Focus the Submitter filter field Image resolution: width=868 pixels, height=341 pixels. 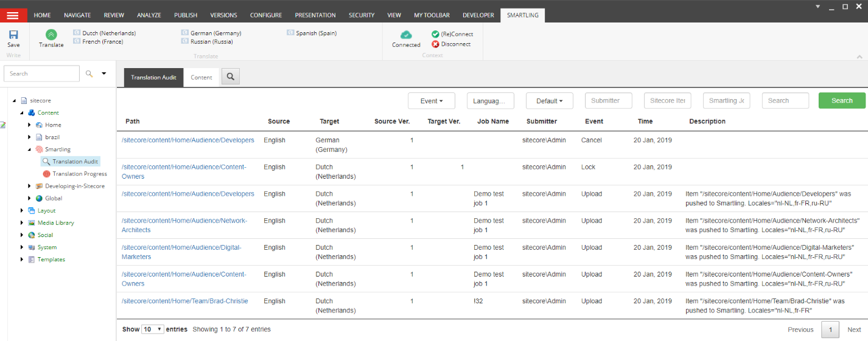(x=609, y=101)
